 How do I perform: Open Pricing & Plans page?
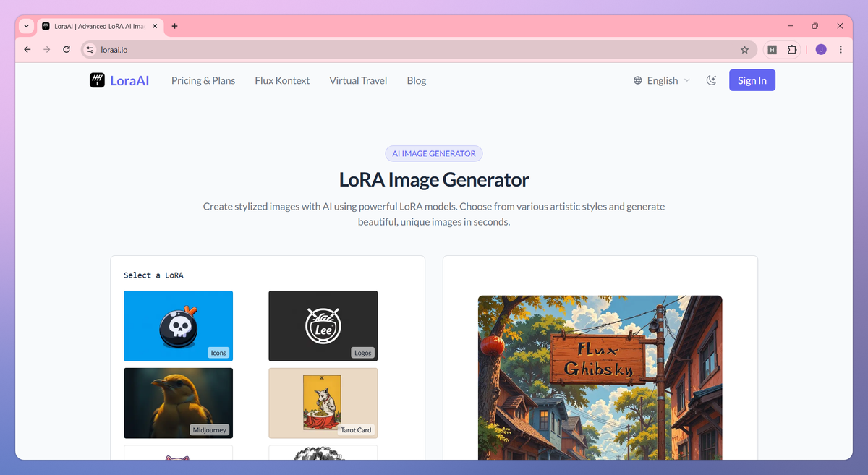tap(203, 80)
